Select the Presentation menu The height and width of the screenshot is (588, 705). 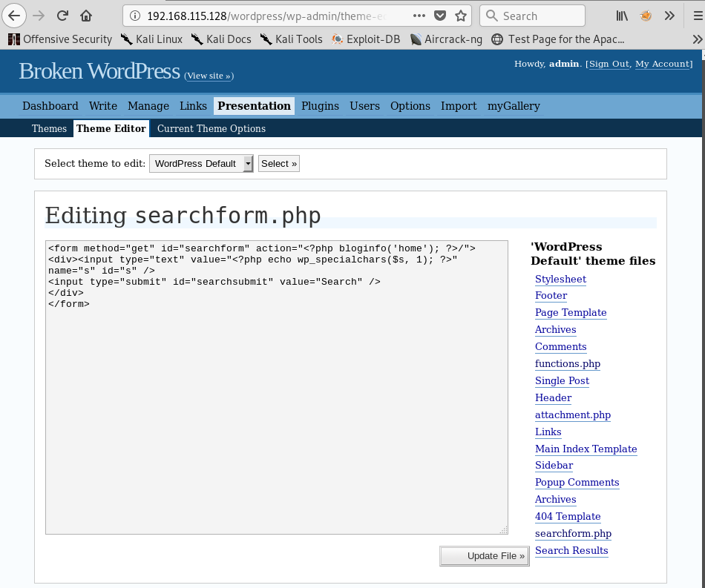[x=254, y=106]
